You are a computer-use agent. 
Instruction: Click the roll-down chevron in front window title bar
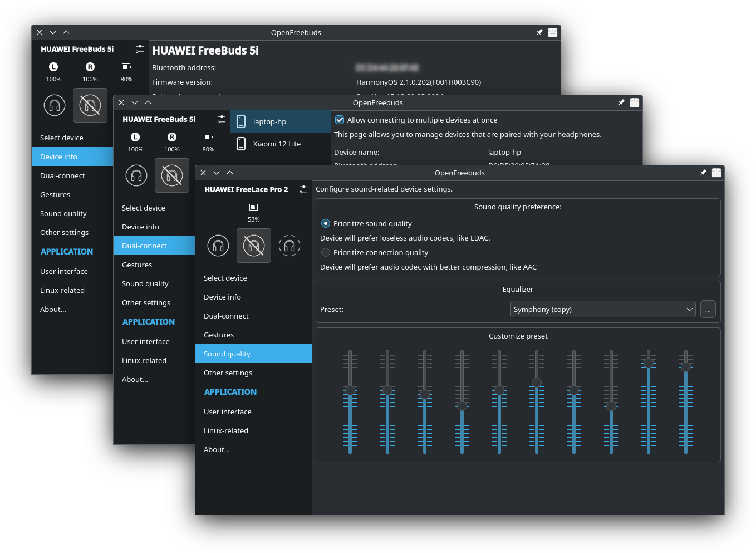[x=217, y=173]
